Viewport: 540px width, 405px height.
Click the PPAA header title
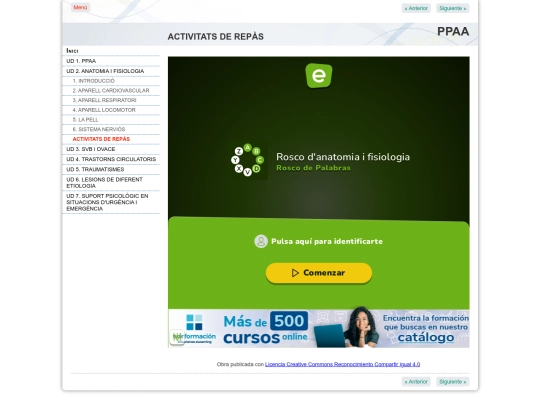tap(453, 31)
